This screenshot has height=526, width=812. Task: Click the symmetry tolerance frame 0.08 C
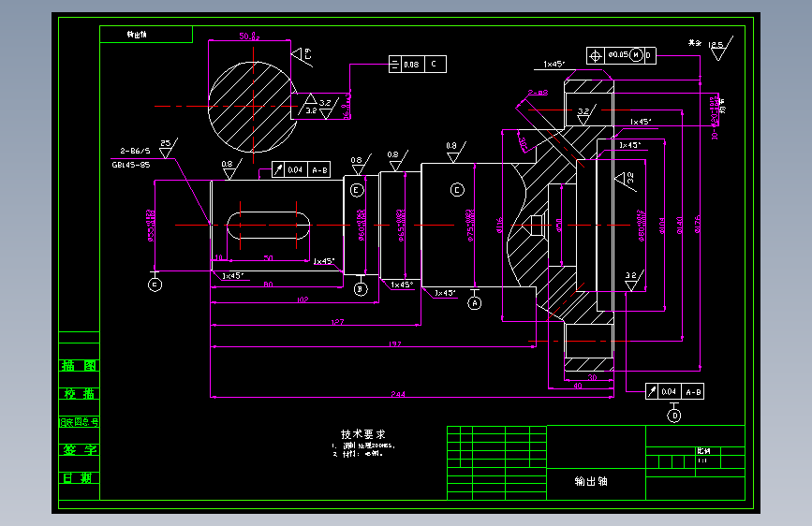(x=418, y=65)
